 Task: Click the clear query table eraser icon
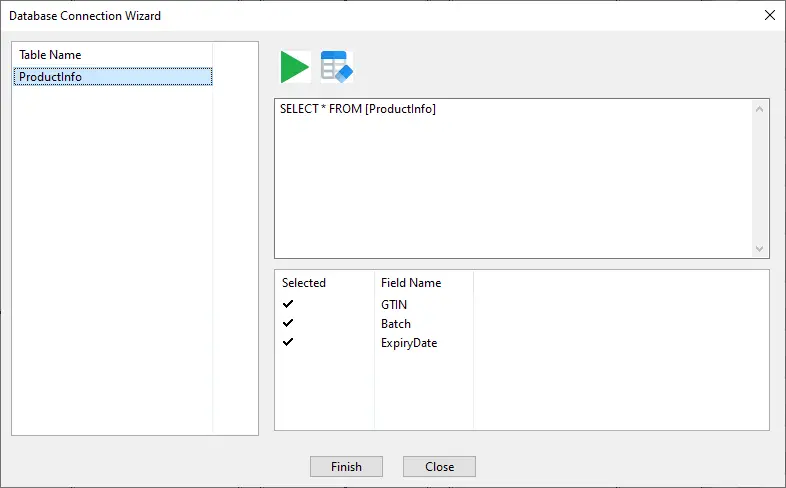337,67
